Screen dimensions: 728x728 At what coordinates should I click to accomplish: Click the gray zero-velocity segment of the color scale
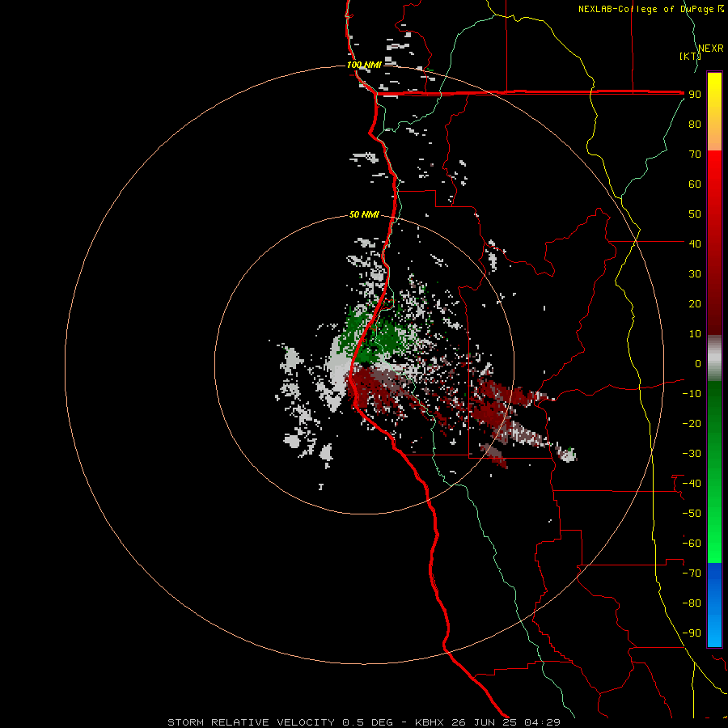coord(714,358)
